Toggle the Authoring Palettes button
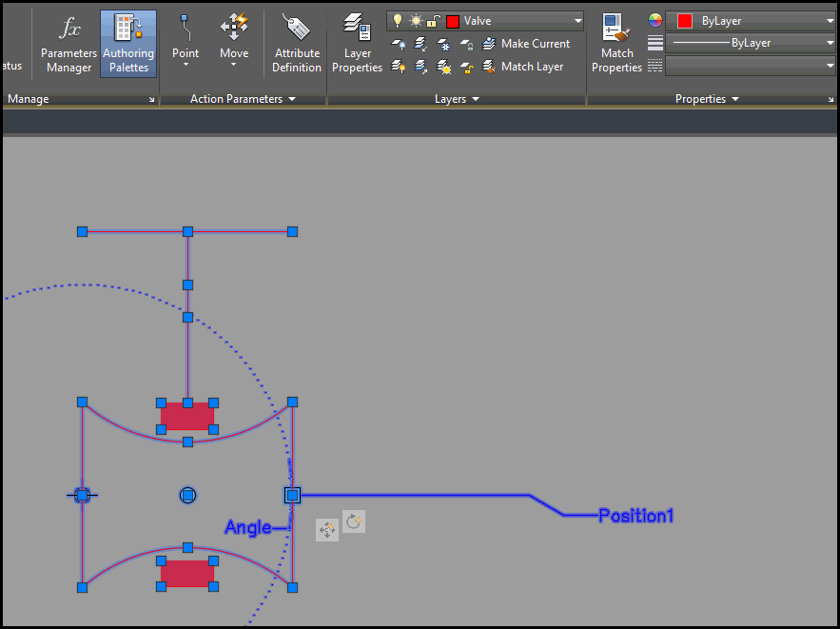This screenshot has height=629, width=840. 128,44
